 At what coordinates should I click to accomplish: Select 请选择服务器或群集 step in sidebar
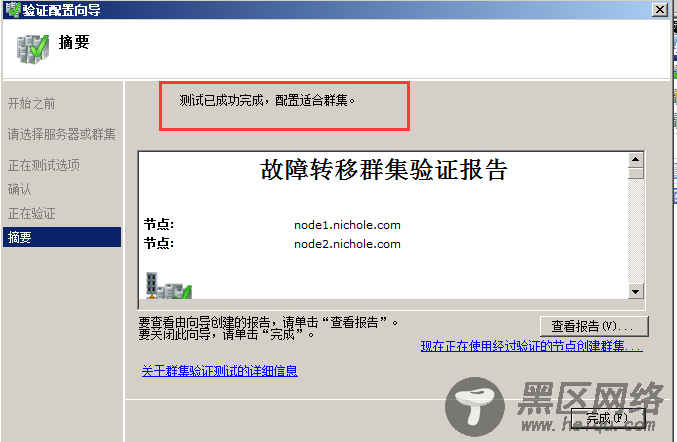click(x=61, y=134)
